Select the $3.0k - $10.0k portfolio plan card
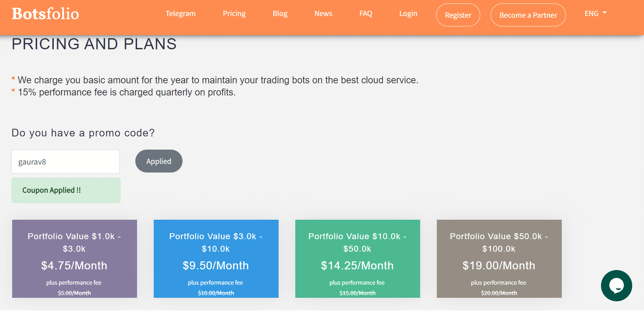The height and width of the screenshot is (311, 644). click(x=216, y=259)
